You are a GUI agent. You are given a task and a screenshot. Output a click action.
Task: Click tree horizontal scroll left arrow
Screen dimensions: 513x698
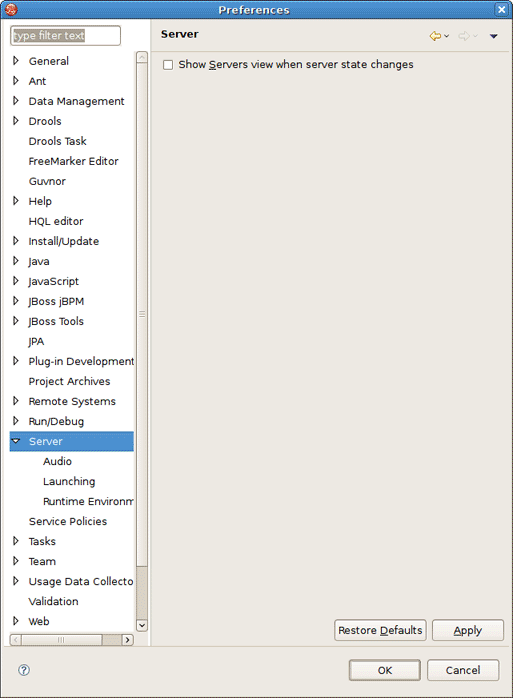pyautogui.click(x=16, y=640)
